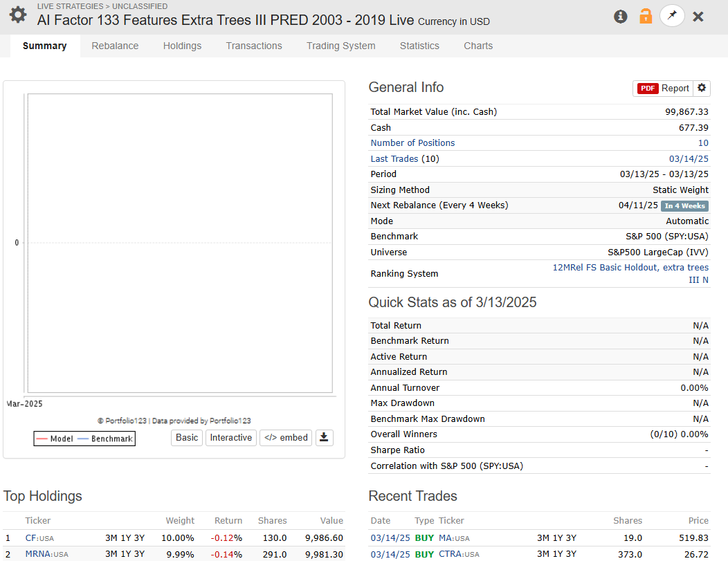Click the LIVE STRATEGIS > UNCLASSIFIED breadcrumb

(102, 6)
